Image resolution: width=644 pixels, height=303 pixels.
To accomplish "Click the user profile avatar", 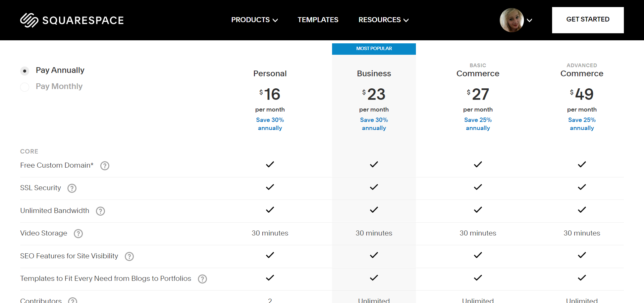I will point(511,20).
